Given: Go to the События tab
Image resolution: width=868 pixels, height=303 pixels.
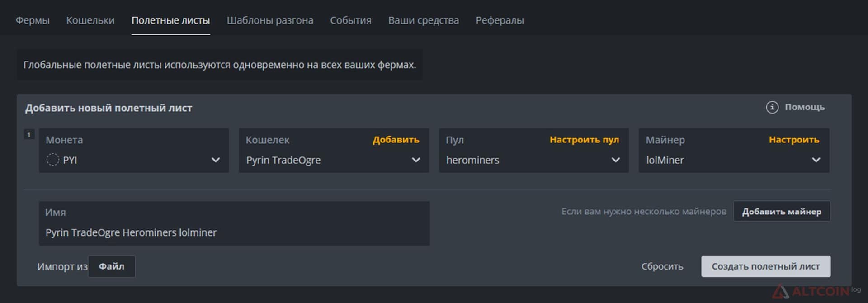Looking at the screenshot, I should click(351, 20).
